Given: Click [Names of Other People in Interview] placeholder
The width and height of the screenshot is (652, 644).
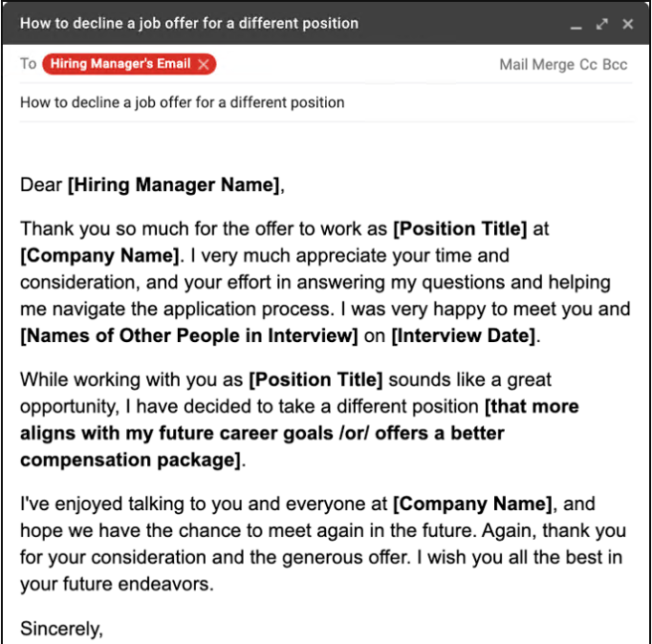Looking at the screenshot, I should [x=189, y=335].
